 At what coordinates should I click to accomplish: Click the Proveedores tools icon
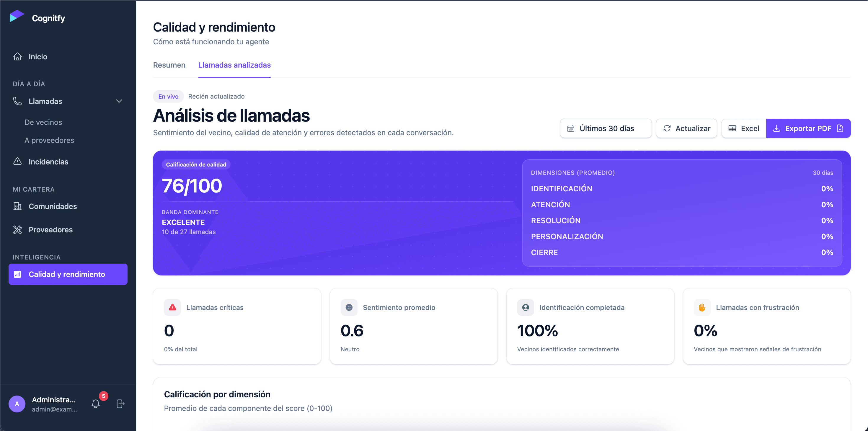(17, 229)
